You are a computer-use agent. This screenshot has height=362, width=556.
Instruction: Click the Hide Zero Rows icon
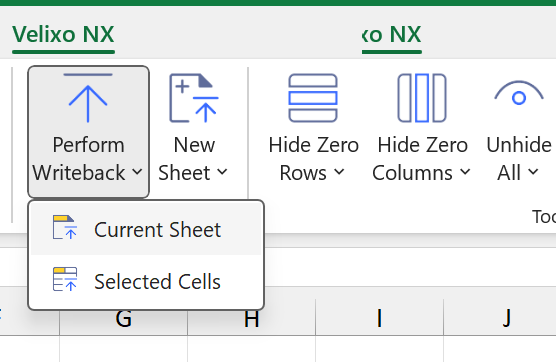pyautogui.click(x=313, y=98)
